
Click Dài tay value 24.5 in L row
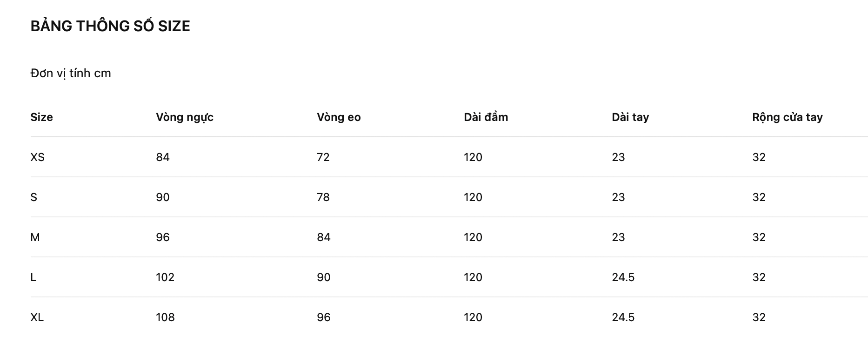coord(623,277)
